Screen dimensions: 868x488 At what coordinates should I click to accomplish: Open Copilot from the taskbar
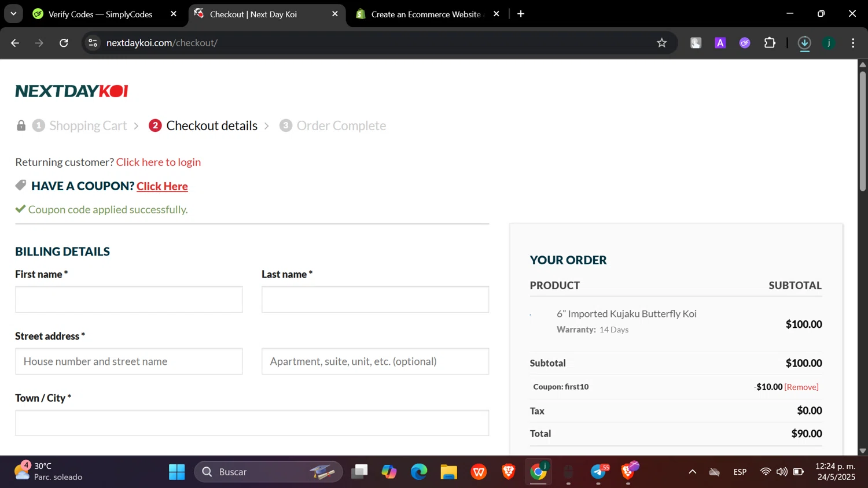pyautogui.click(x=389, y=472)
